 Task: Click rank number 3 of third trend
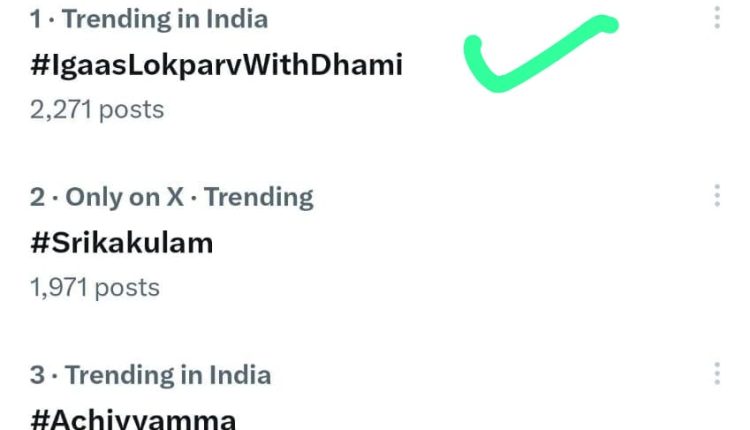pyautogui.click(x=37, y=375)
